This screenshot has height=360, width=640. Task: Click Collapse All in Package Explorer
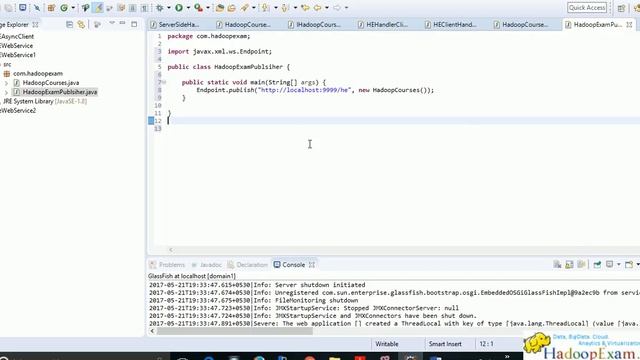pos(69,24)
